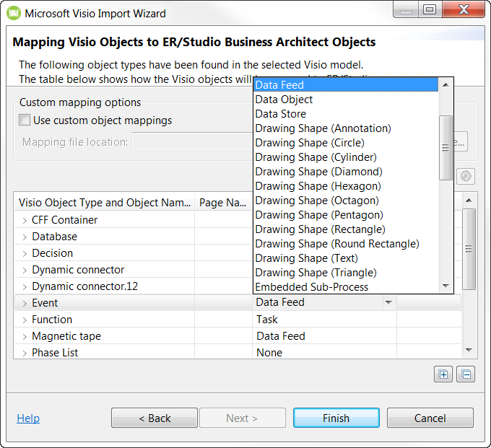The height and width of the screenshot is (448, 491).
Task: Open the Event row mapping dropdown arrow
Action: [389, 303]
